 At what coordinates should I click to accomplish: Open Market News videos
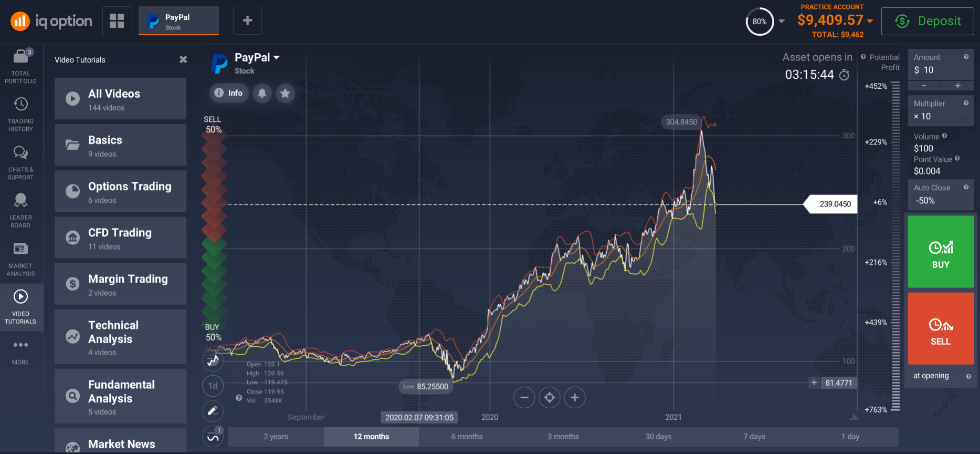pos(120,441)
